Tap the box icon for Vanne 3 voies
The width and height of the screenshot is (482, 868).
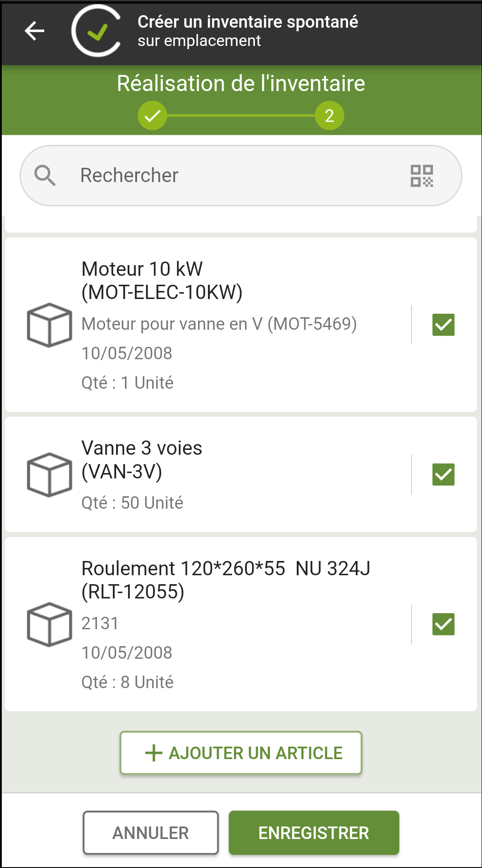[50, 475]
